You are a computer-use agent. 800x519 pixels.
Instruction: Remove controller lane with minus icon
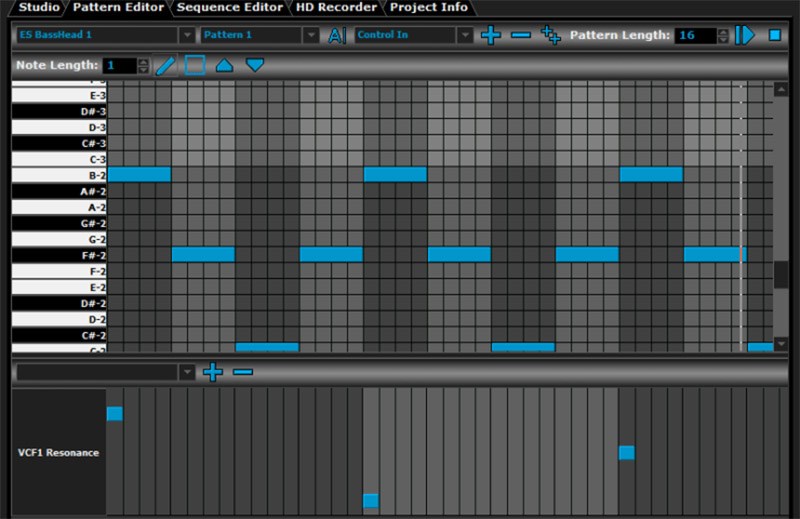(243, 372)
